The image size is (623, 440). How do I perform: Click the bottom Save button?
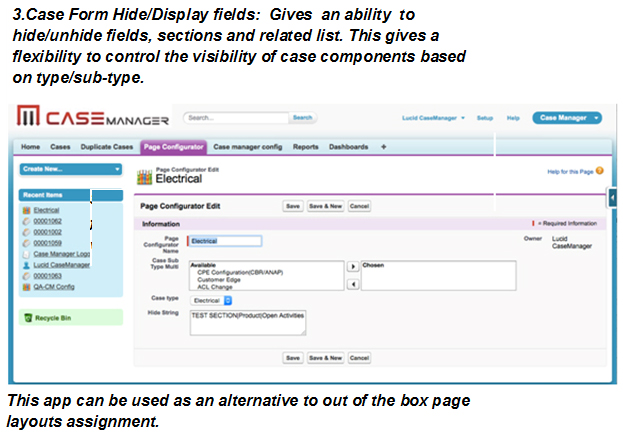pyautogui.click(x=293, y=358)
